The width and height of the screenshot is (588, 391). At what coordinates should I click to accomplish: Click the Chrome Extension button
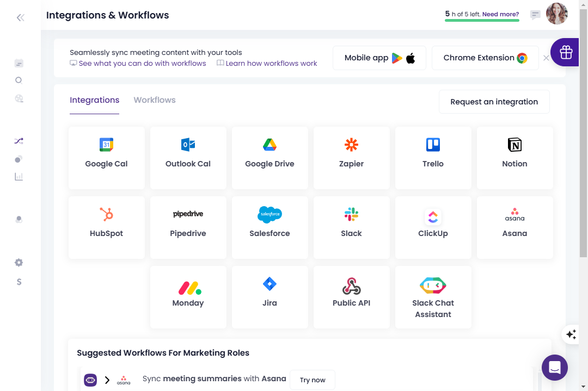pos(485,58)
